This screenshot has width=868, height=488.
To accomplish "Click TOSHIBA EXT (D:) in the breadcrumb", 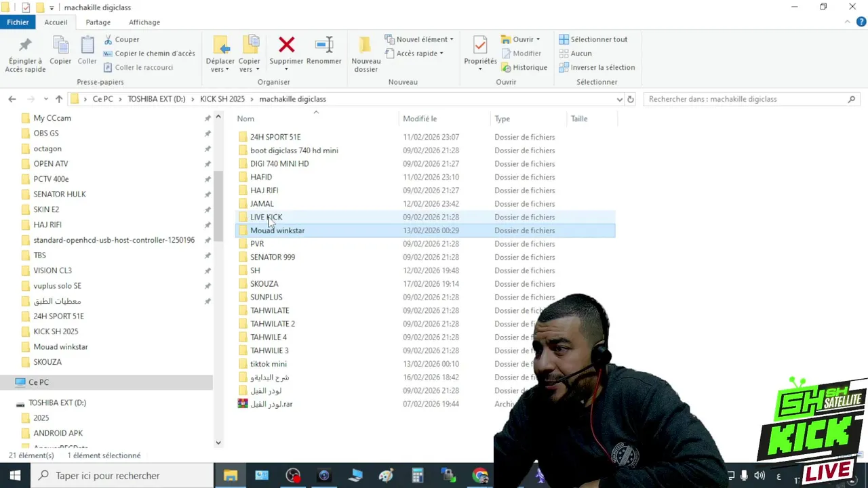I will click(157, 99).
